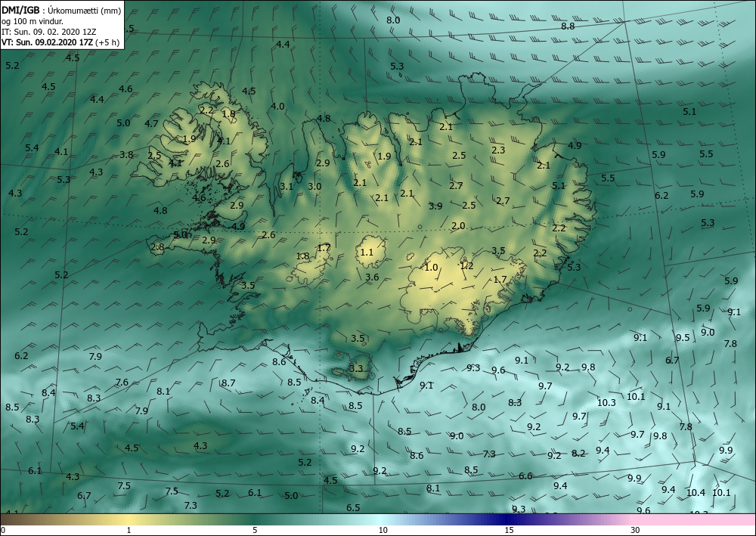Click the value "3.9" on the map

435,206
